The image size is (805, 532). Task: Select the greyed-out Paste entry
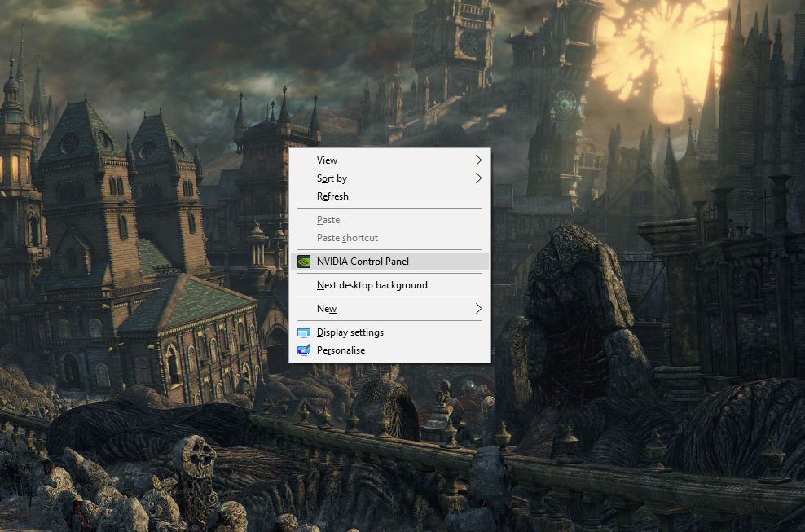[389, 220]
